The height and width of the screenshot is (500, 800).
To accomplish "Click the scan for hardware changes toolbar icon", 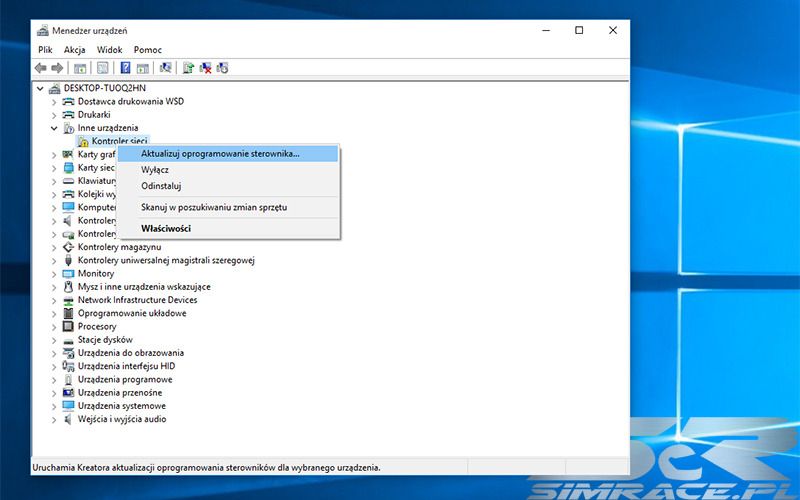I will tap(165, 68).
